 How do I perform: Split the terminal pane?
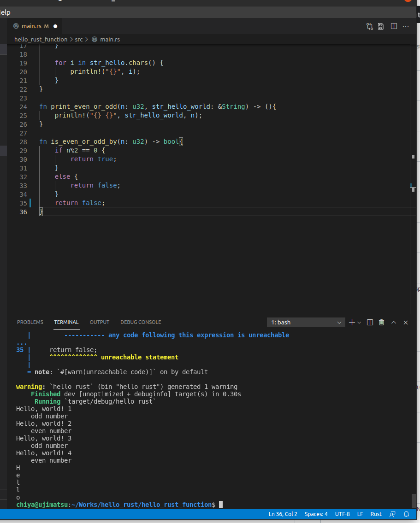click(x=370, y=322)
